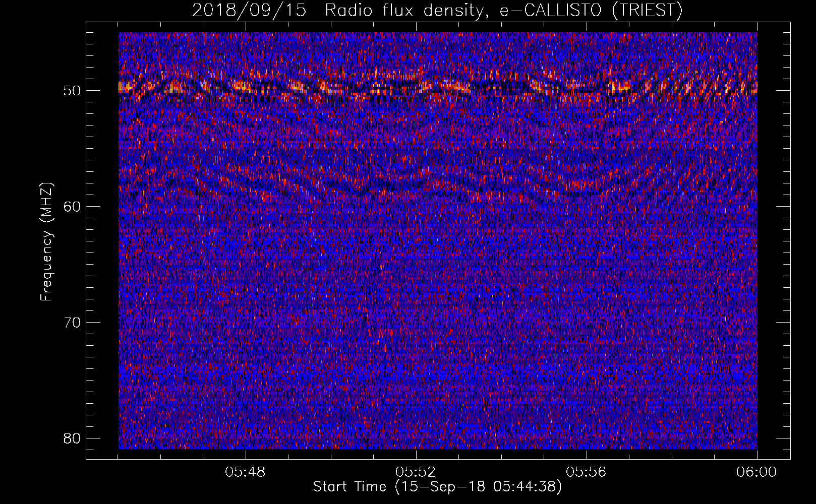
Task: Click the 05:56 time tick label
Action: (x=586, y=472)
